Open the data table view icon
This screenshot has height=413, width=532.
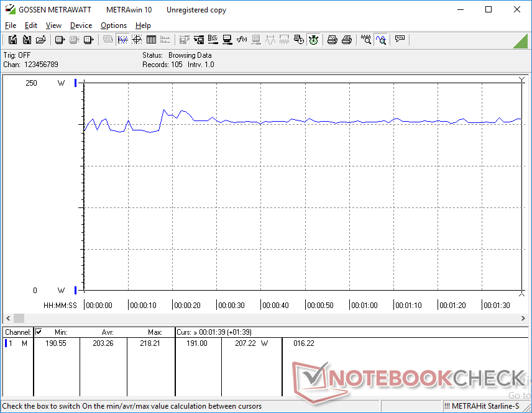pyautogui.click(x=151, y=40)
